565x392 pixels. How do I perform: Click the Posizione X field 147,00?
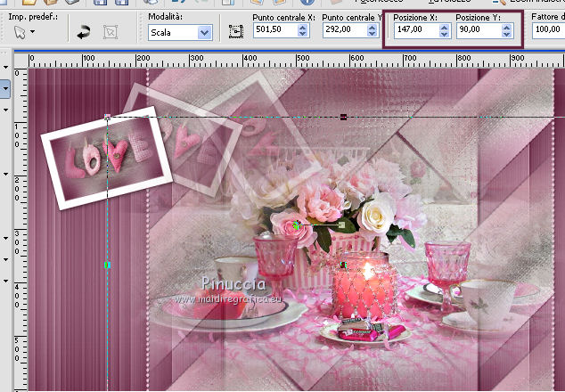pos(416,30)
